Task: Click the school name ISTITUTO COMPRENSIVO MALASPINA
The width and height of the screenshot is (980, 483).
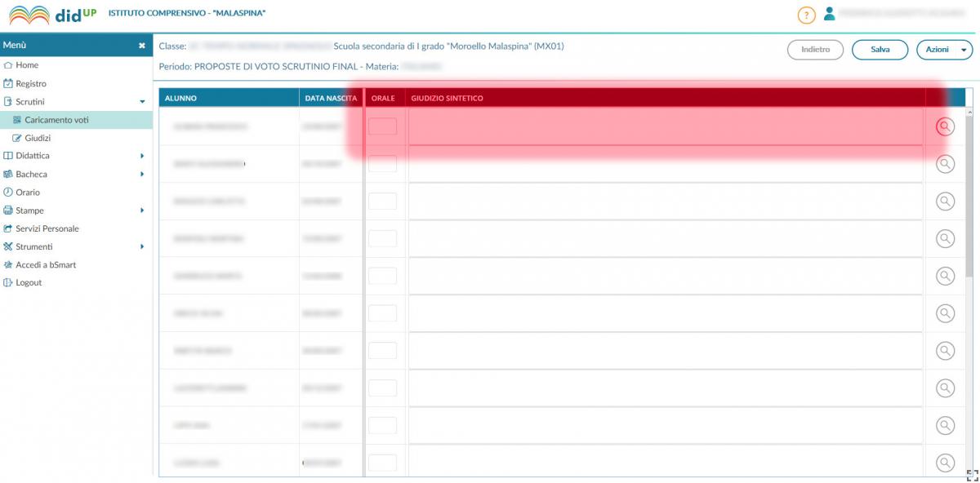Action: coord(187,13)
